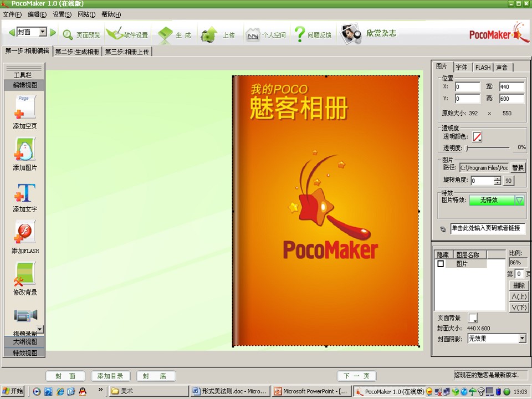532x399 pixels.
Task: Click the width (宽) input field
Action: 511,87
